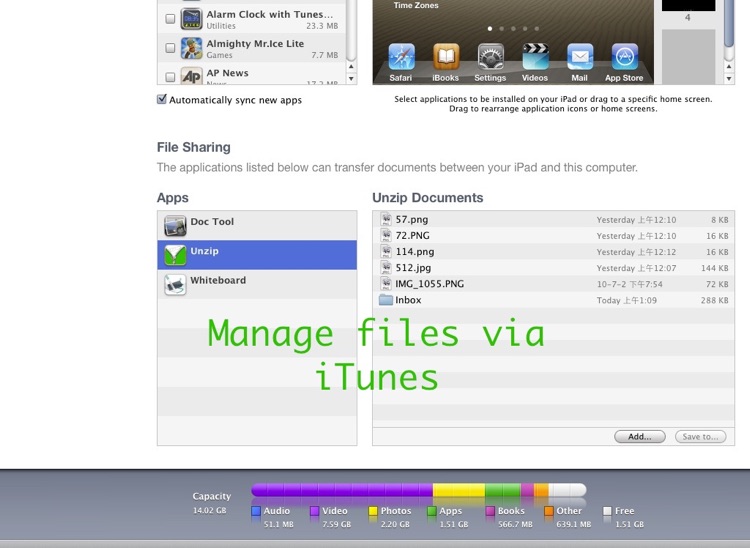The height and width of the screenshot is (548, 750).
Task: Select the Inbox folder name
Action: pyautogui.click(x=408, y=300)
